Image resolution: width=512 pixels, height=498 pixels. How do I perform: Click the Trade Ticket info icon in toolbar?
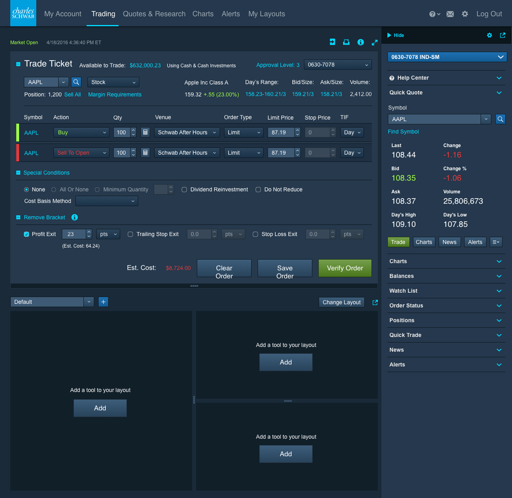click(x=360, y=42)
